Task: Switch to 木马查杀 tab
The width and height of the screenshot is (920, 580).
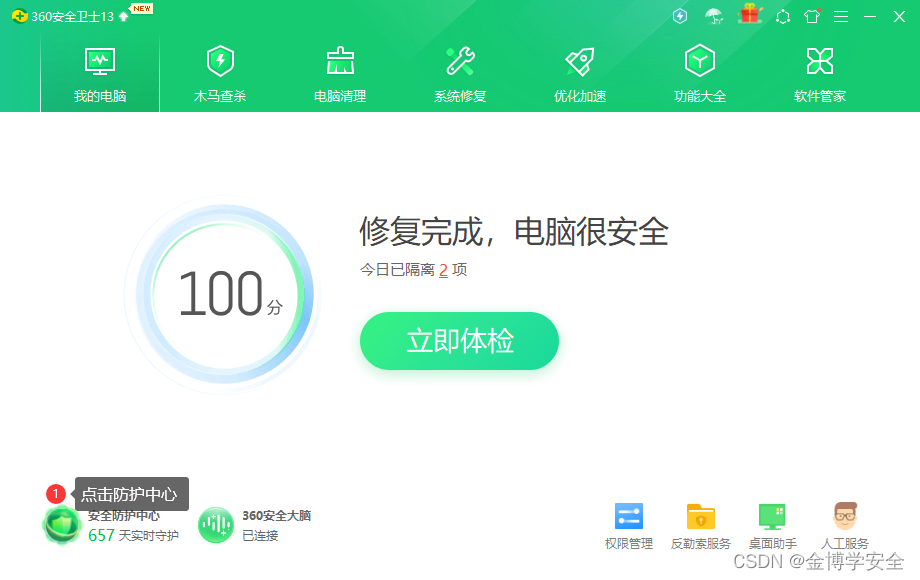Action: coord(220,74)
